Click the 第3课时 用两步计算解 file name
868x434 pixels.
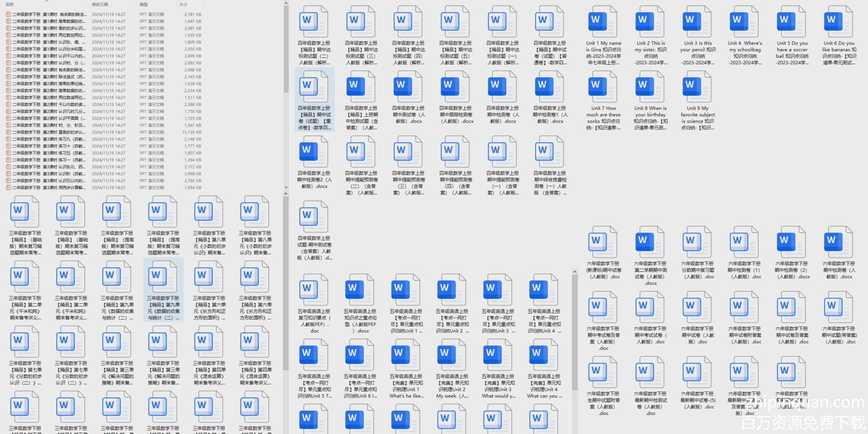[x=49, y=188]
